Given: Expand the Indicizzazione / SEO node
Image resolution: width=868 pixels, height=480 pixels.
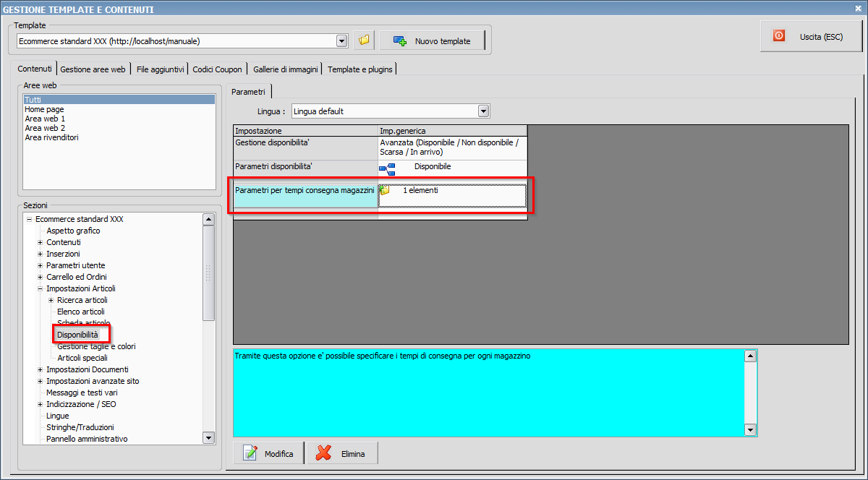Looking at the screenshot, I should click(x=41, y=404).
